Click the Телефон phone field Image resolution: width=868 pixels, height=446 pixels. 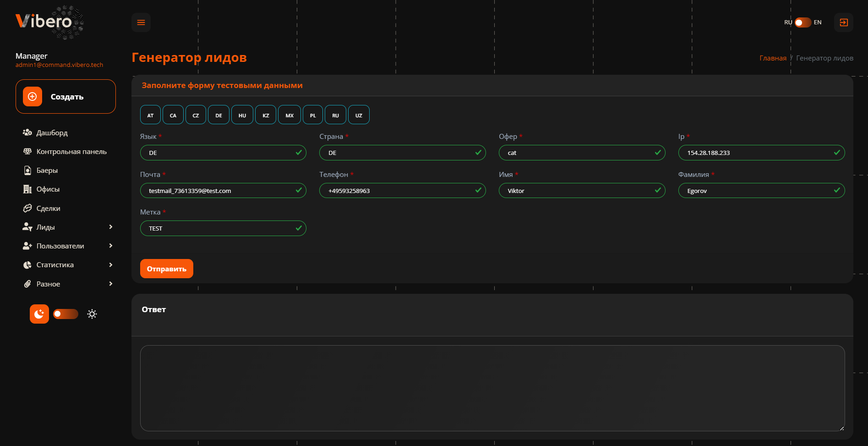[x=402, y=191]
